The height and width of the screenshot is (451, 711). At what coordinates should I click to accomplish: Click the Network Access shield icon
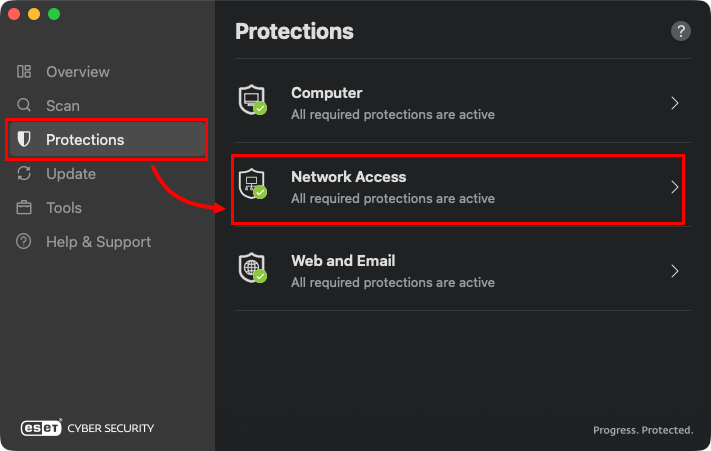point(252,185)
